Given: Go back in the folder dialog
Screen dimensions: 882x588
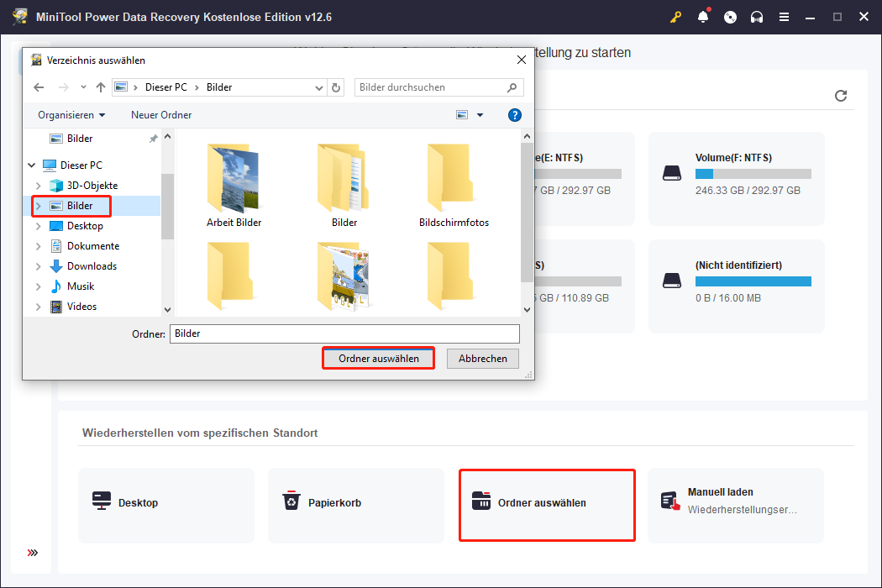Looking at the screenshot, I should (39, 87).
